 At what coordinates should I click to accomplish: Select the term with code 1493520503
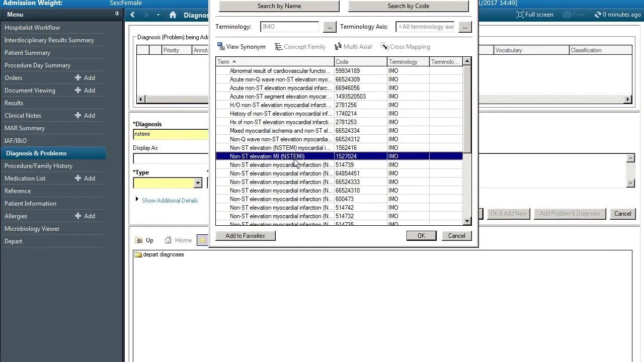point(339,97)
